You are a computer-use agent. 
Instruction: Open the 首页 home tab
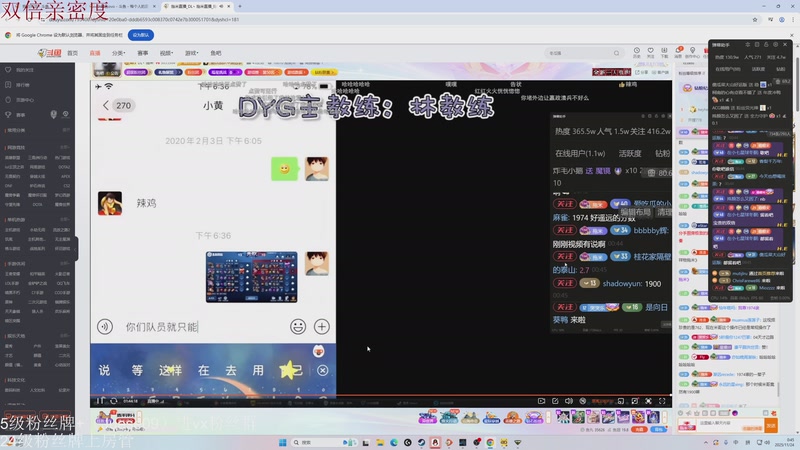click(x=73, y=53)
